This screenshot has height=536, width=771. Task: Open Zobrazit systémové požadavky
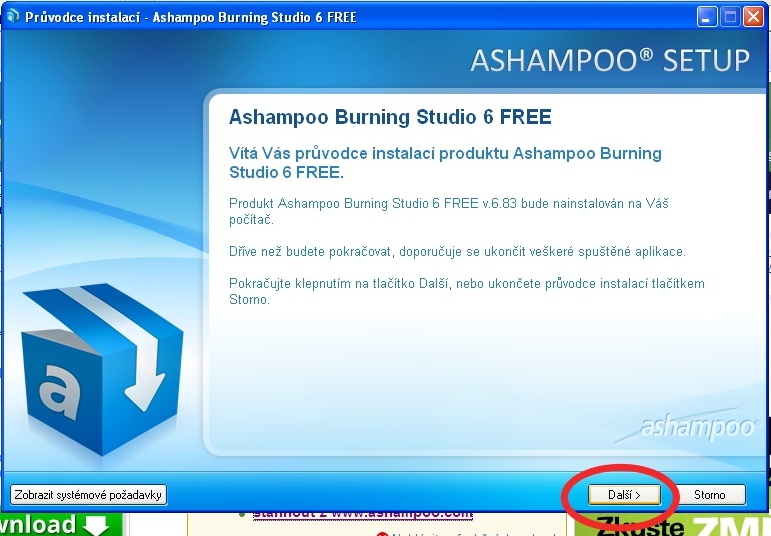88,494
